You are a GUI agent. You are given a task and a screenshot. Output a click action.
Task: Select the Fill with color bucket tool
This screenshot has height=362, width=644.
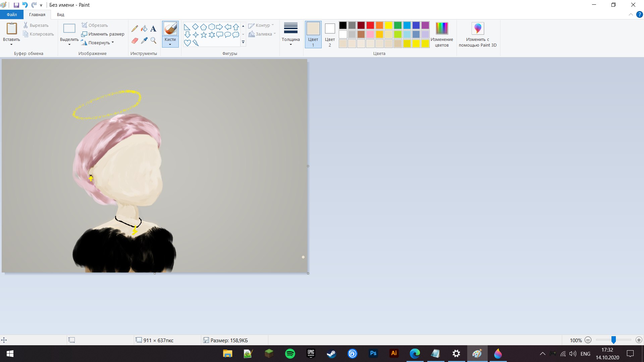point(144,28)
